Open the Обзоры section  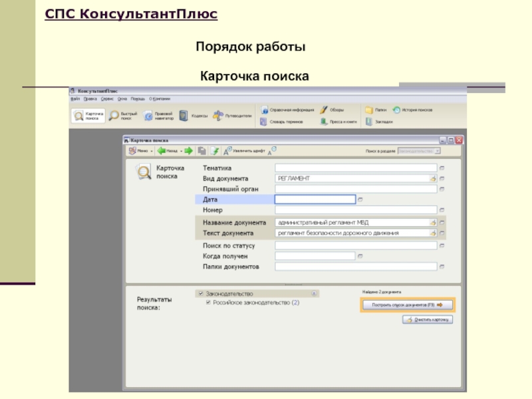pyautogui.click(x=332, y=110)
